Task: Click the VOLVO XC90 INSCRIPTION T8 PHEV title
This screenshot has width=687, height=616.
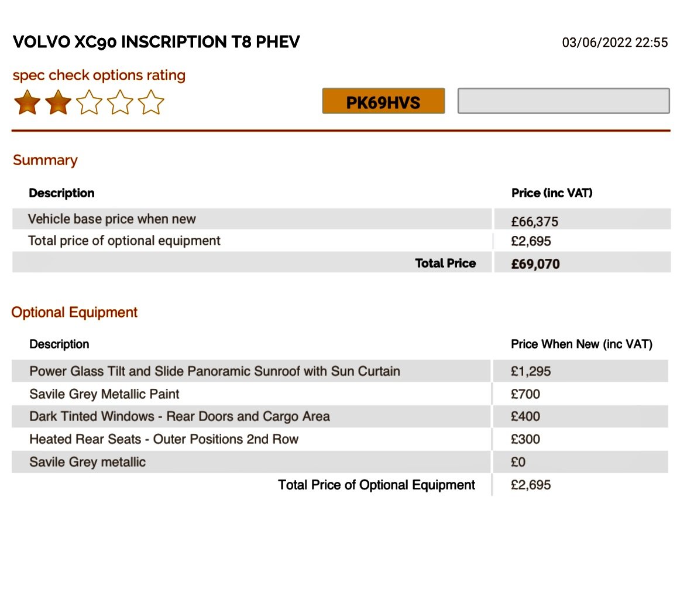Action: (156, 42)
